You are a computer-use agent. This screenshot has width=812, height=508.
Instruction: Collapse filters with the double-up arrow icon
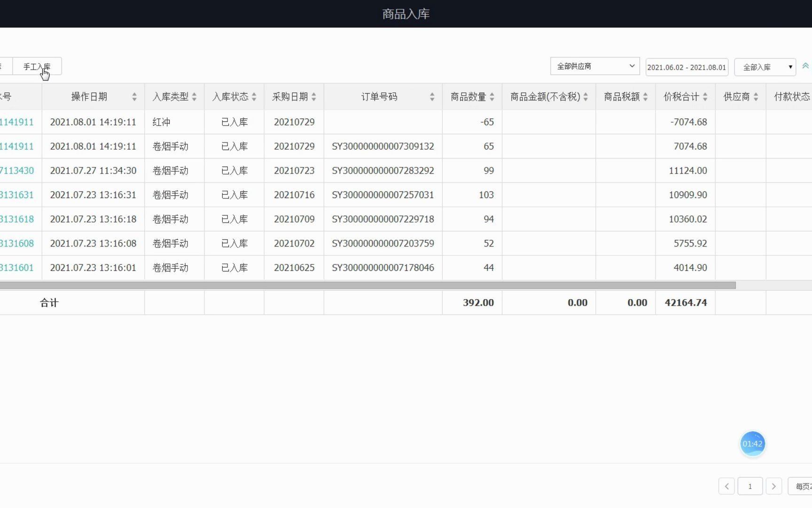click(x=805, y=66)
